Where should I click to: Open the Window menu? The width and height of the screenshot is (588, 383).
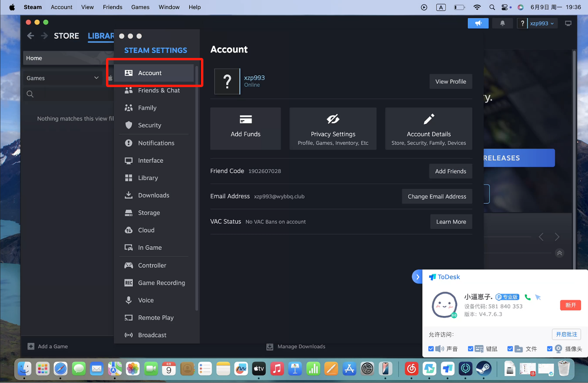coord(169,7)
